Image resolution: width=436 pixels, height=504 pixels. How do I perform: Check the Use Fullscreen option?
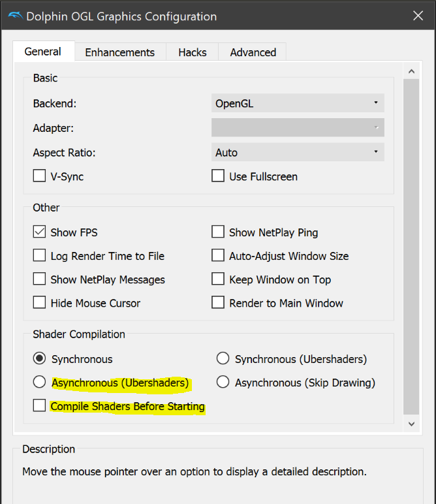(x=218, y=176)
